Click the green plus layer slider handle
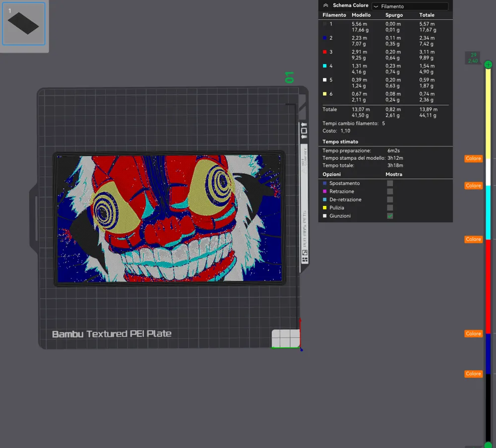 (x=488, y=64)
